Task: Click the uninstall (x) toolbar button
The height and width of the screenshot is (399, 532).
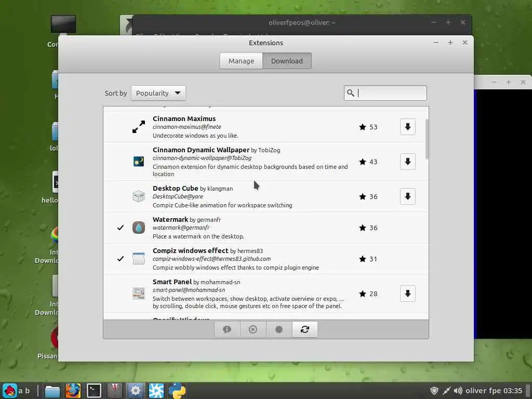Action: click(x=253, y=329)
